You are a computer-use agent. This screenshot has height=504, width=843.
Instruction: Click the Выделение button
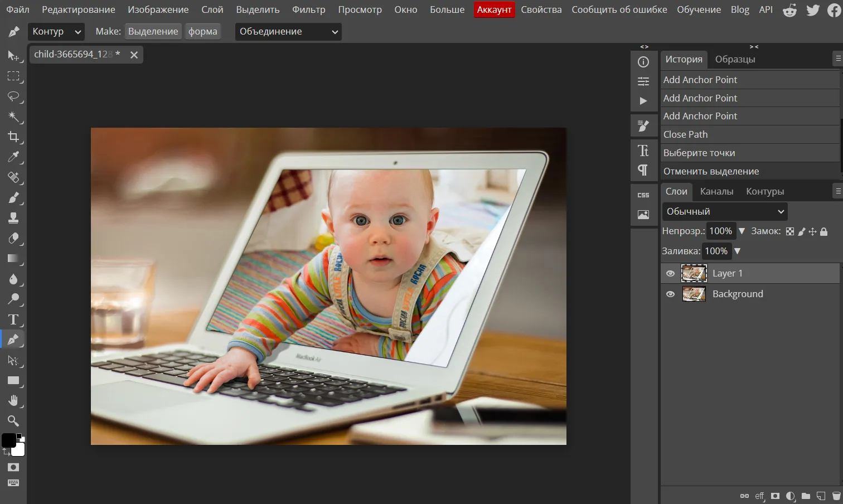(x=153, y=32)
